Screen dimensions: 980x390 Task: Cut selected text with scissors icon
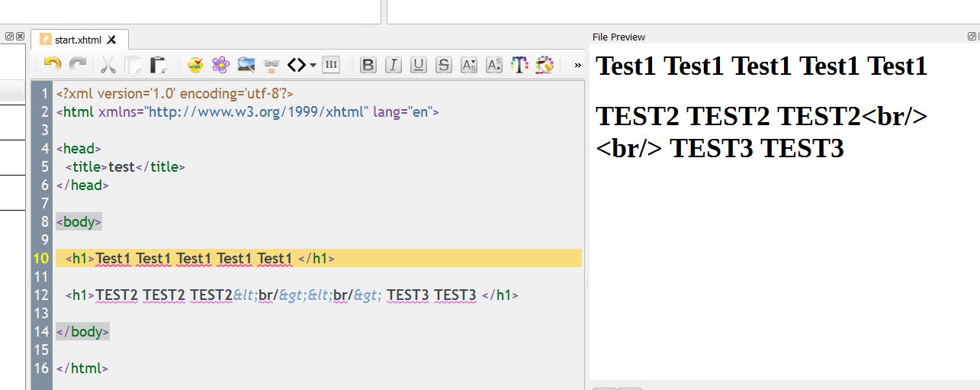click(108, 65)
